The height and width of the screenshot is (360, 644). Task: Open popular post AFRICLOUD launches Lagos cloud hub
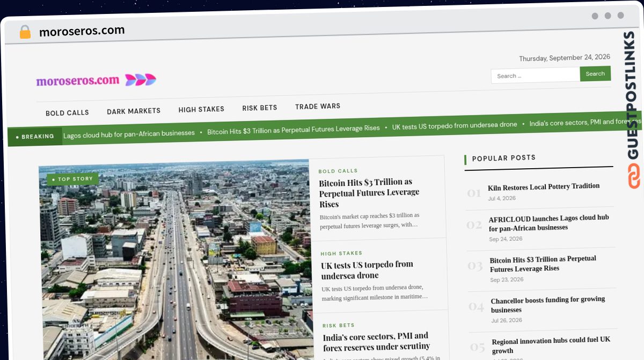(x=548, y=222)
